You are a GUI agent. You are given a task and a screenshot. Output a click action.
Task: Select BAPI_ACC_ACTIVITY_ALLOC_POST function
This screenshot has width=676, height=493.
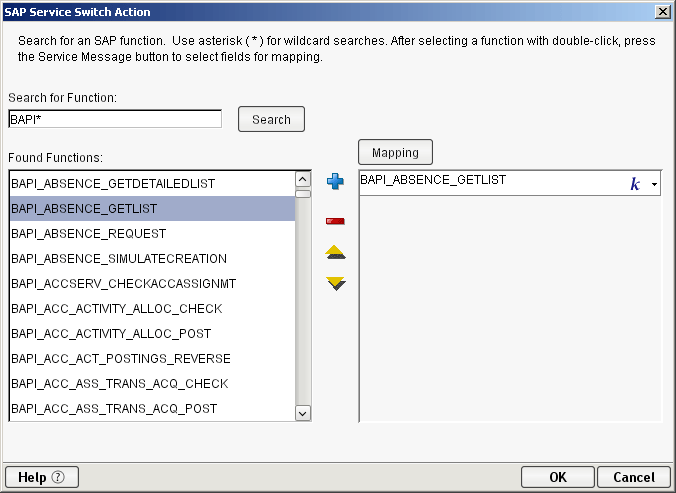point(152,334)
